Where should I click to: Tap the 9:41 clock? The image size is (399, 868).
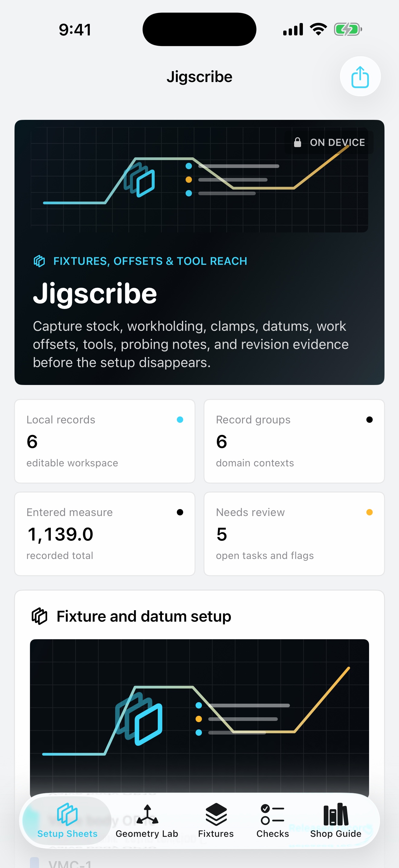coord(75,30)
